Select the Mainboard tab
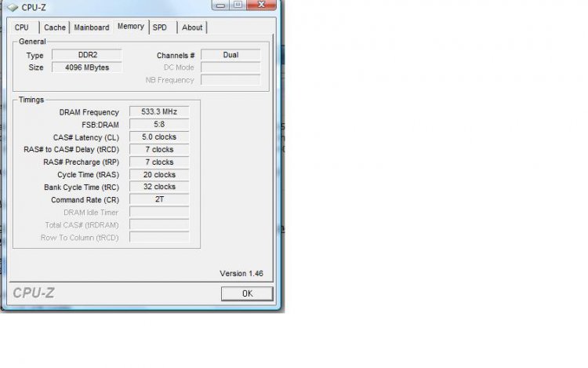 pyautogui.click(x=92, y=27)
